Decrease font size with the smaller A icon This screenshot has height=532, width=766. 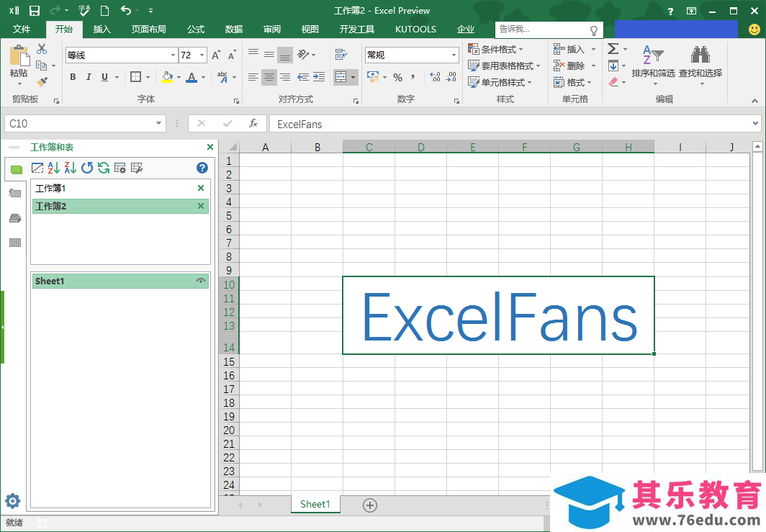coord(232,55)
